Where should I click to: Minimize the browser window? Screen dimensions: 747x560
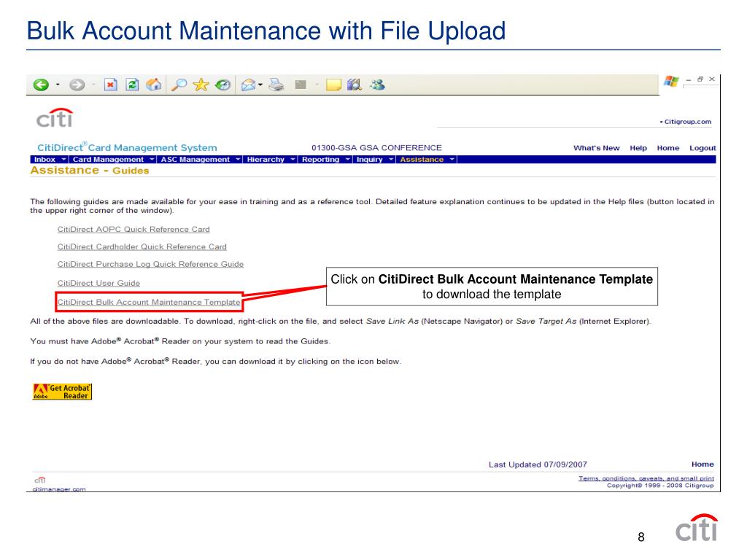(x=689, y=79)
